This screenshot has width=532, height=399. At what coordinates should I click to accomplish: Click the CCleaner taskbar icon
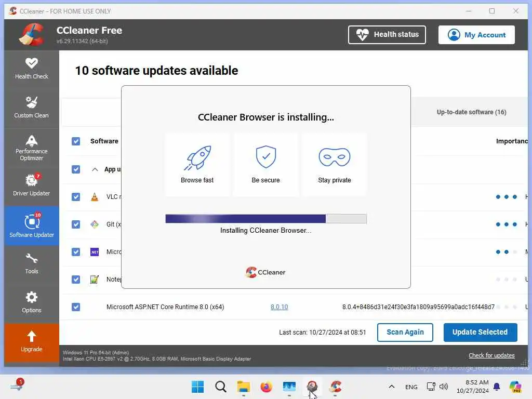pos(335,387)
